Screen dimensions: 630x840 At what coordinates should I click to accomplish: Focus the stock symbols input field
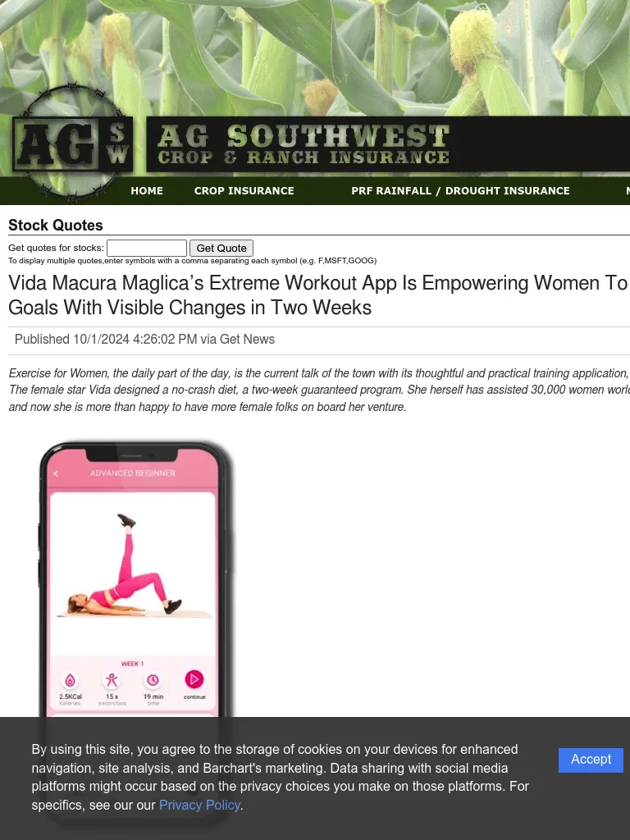(147, 248)
